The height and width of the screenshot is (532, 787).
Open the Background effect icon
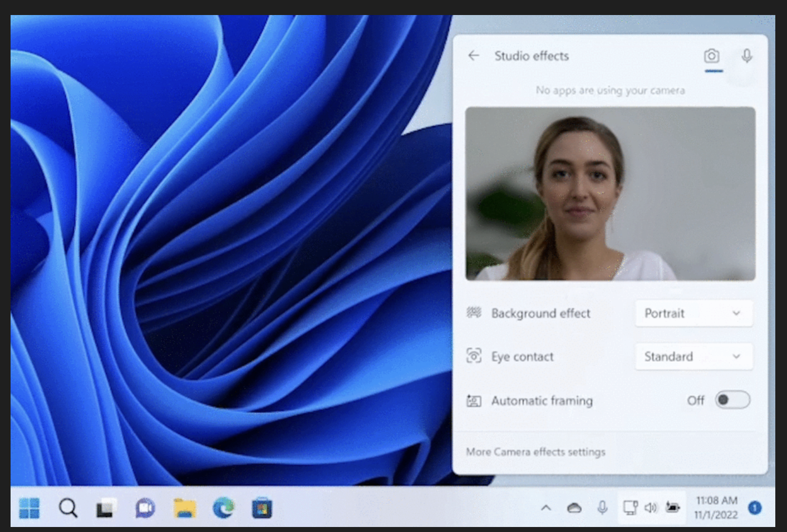(474, 313)
